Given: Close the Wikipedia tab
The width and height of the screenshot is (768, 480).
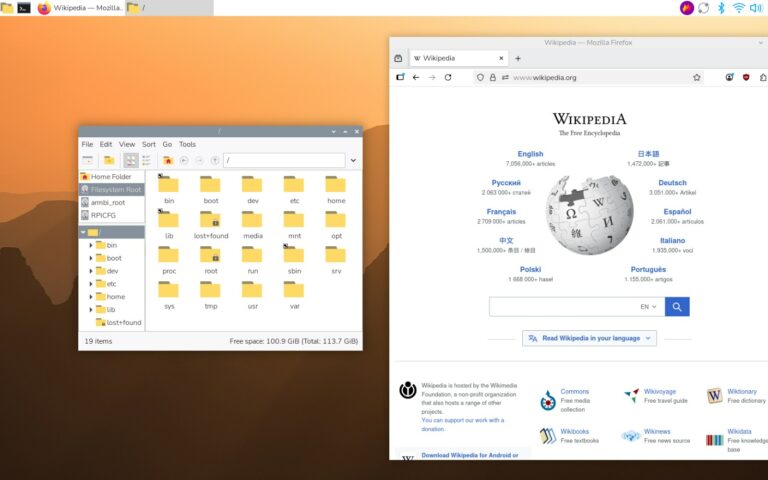Looking at the screenshot, I should click(x=501, y=58).
